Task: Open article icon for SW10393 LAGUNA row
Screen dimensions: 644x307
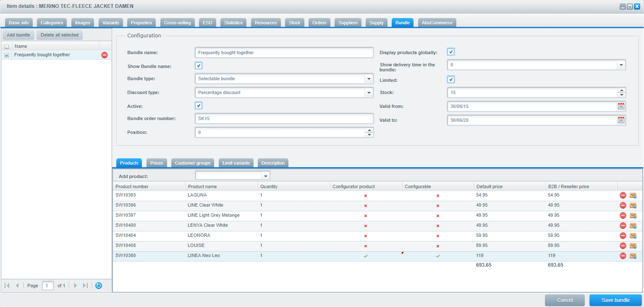Action: click(633, 195)
